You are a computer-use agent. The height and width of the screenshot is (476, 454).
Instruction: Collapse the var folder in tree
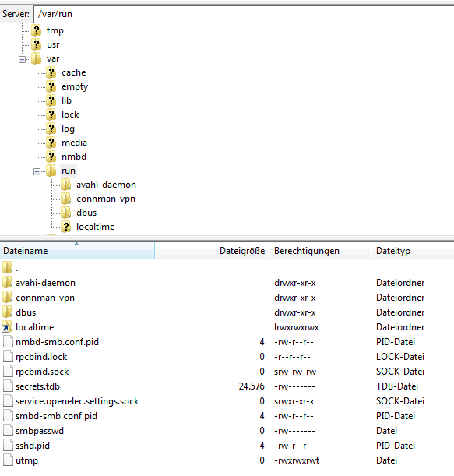(x=22, y=59)
